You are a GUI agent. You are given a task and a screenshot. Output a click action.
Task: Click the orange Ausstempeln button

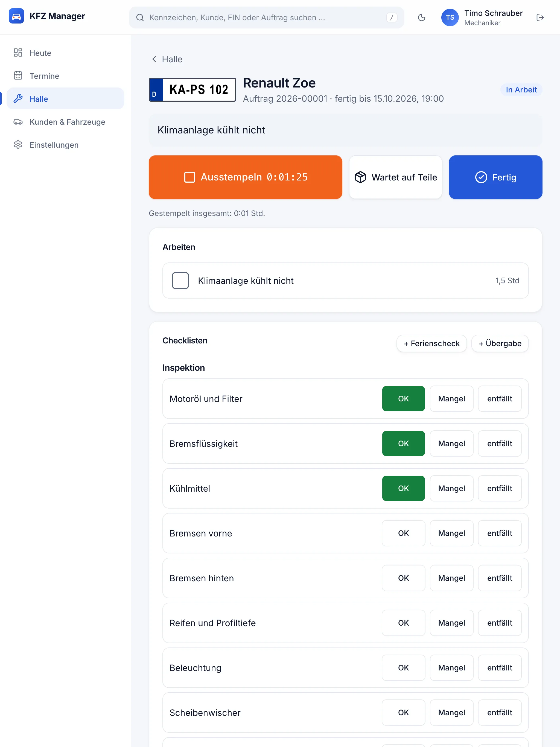pos(246,177)
